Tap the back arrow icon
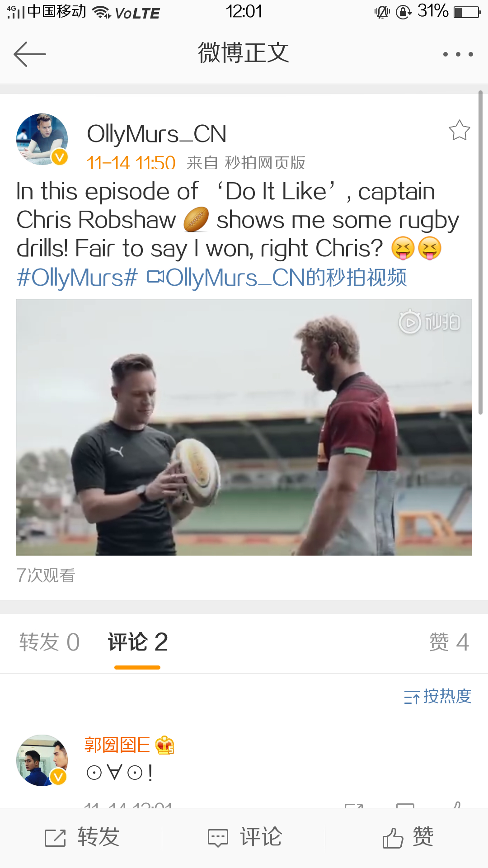The height and width of the screenshot is (868, 488). click(x=30, y=54)
